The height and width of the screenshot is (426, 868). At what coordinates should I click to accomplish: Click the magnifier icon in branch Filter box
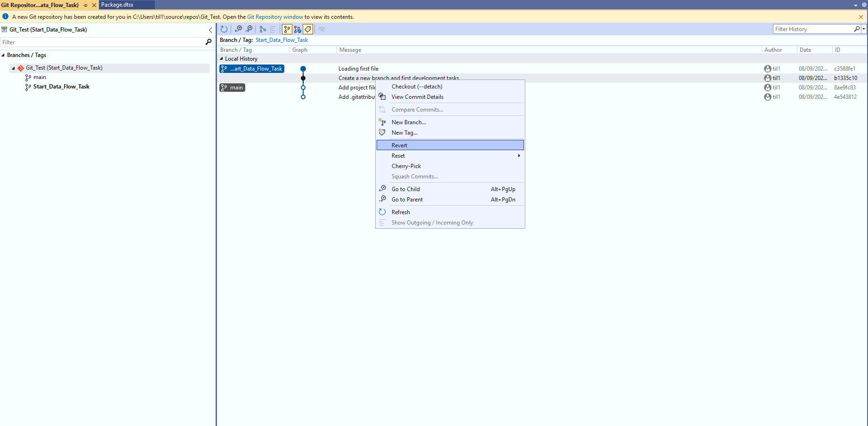pos(209,42)
